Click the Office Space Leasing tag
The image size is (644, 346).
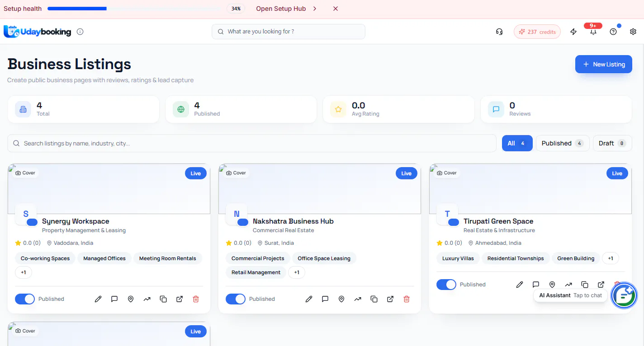pos(324,258)
